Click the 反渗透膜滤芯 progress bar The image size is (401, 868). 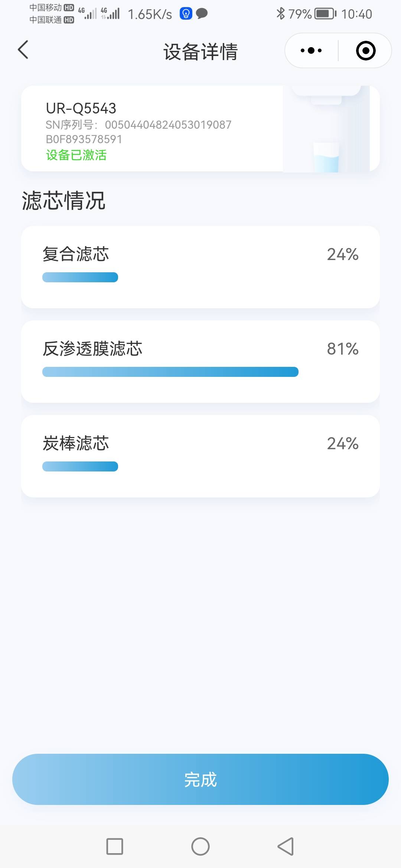(170, 372)
